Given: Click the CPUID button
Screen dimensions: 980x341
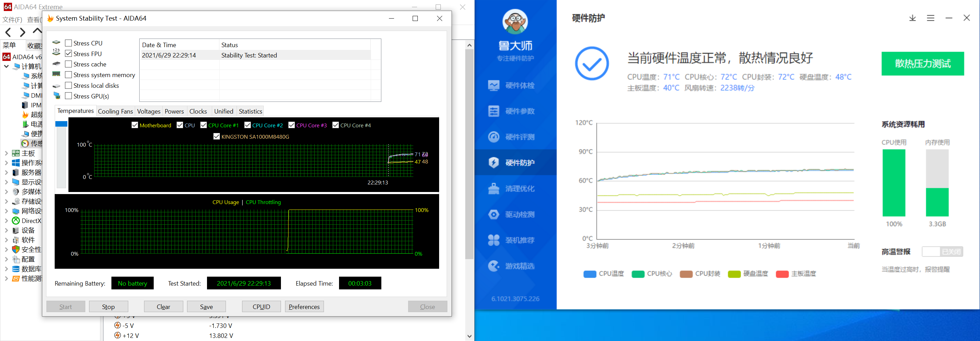Looking at the screenshot, I should (x=261, y=307).
